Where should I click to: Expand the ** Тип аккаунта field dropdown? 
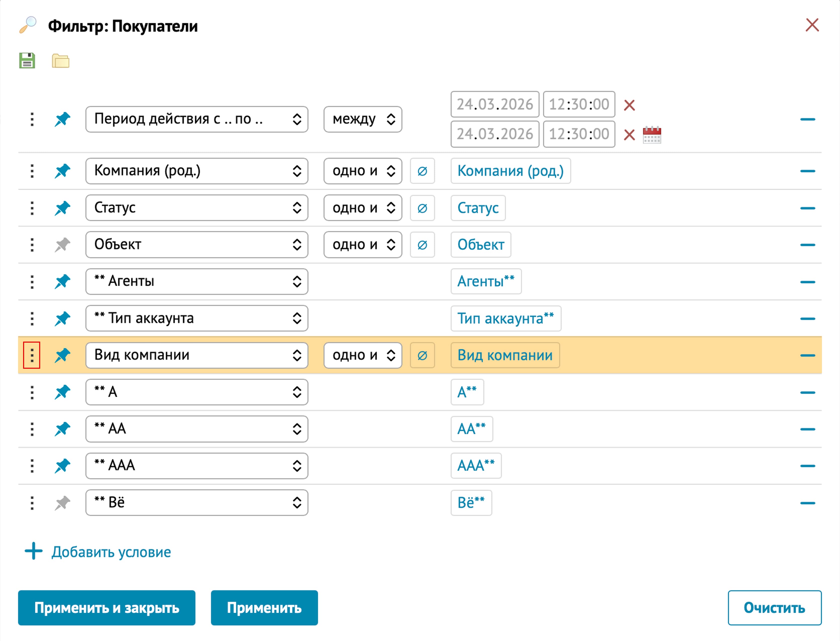click(196, 318)
